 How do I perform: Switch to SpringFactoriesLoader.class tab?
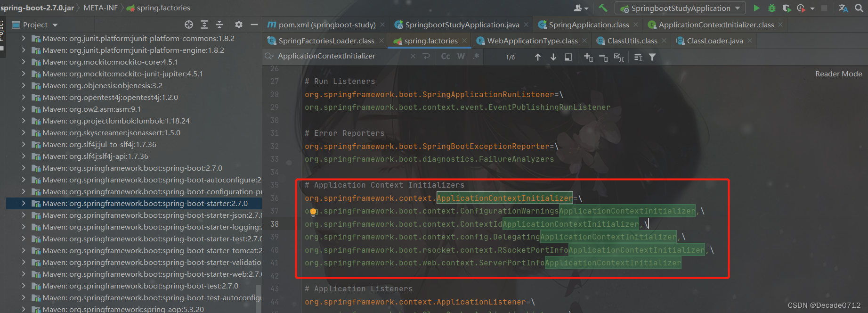click(x=326, y=41)
